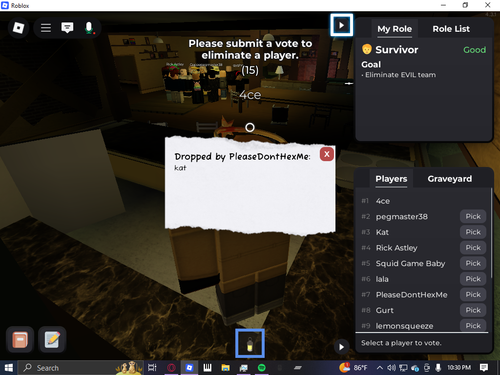The height and width of the screenshot is (375, 500).
Task: Pick Rick Astley to vote
Action: (x=473, y=248)
